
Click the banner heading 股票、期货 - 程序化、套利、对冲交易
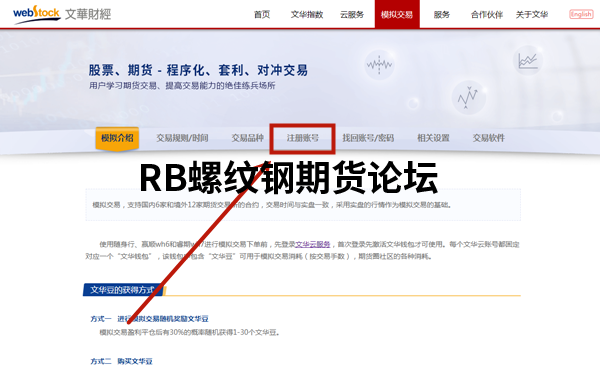click(x=198, y=70)
